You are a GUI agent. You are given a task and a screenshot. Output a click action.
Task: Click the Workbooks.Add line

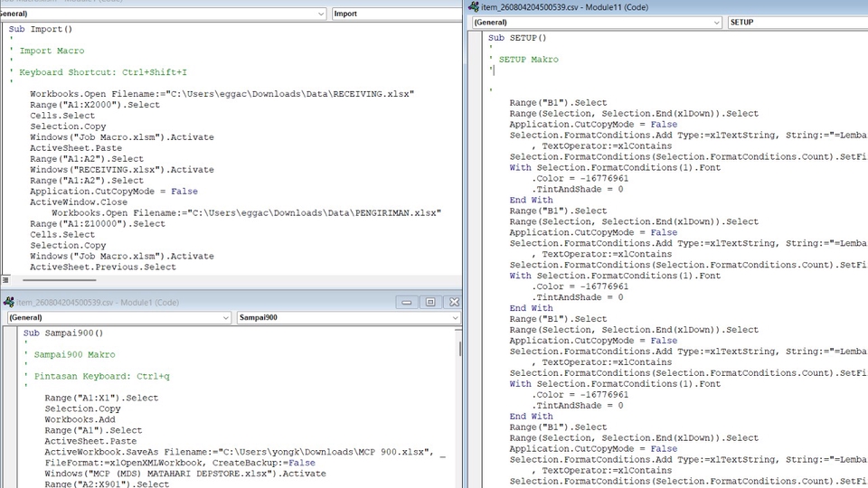click(80, 418)
